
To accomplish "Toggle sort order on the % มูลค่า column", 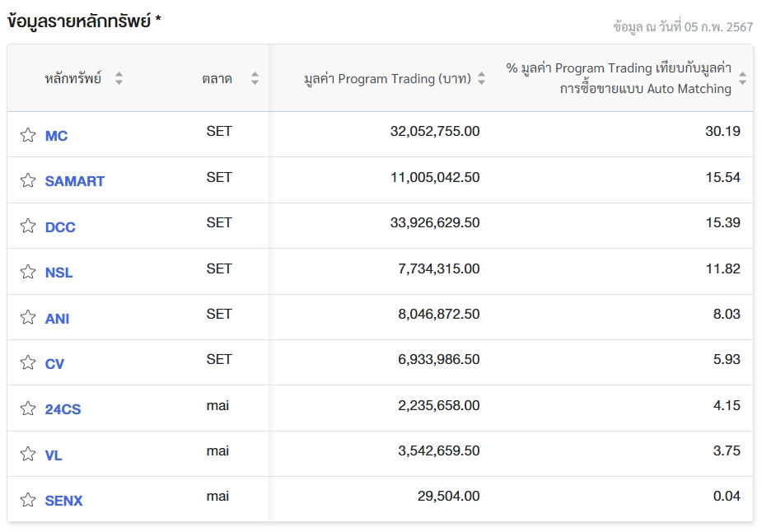I will [741, 78].
